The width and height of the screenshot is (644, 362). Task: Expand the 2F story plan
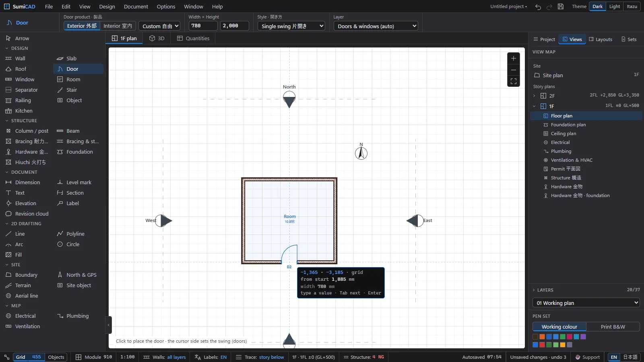[534, 96]
